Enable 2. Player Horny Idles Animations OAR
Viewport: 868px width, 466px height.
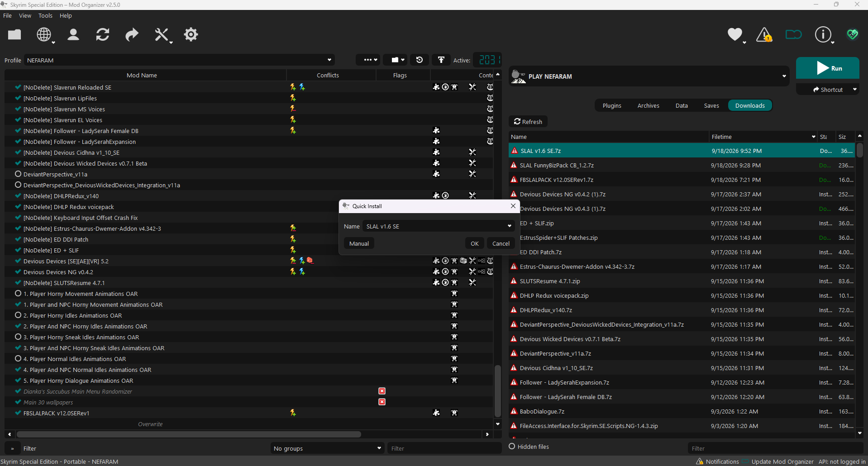18,315
